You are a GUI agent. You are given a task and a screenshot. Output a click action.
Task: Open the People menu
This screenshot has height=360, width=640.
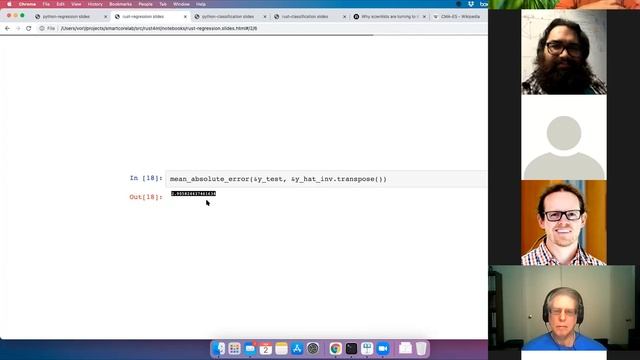coord(145,4)
